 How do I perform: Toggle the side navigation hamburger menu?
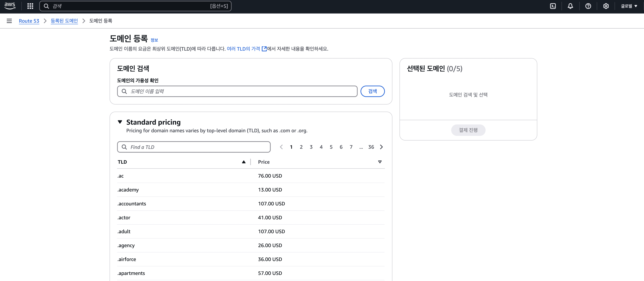9,21
